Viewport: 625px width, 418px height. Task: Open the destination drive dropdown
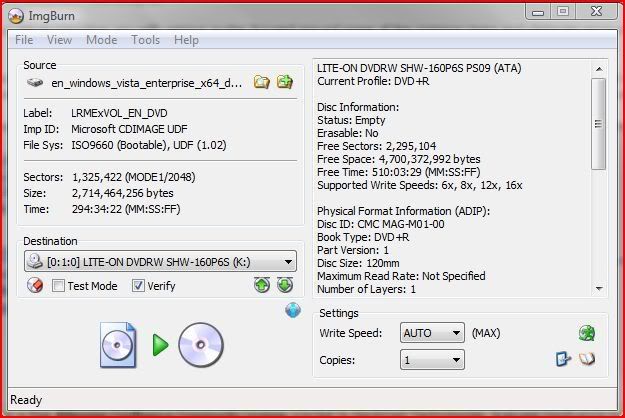click(x=160, y=262)
